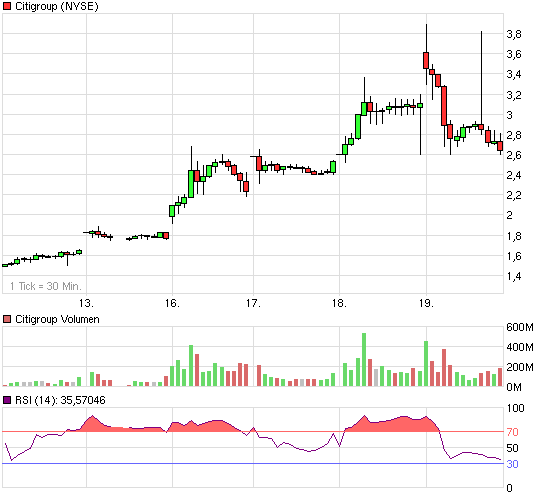The height and width of the screenshot is (496, 545).
Task: Click the 1 Tick = 30 Min. note
Action: point(46,286)
